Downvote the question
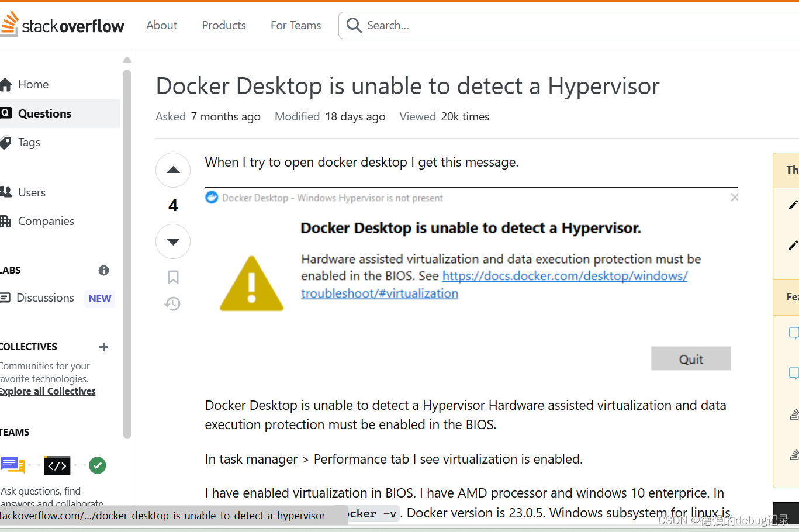799x532 pixels. (173, 241)
